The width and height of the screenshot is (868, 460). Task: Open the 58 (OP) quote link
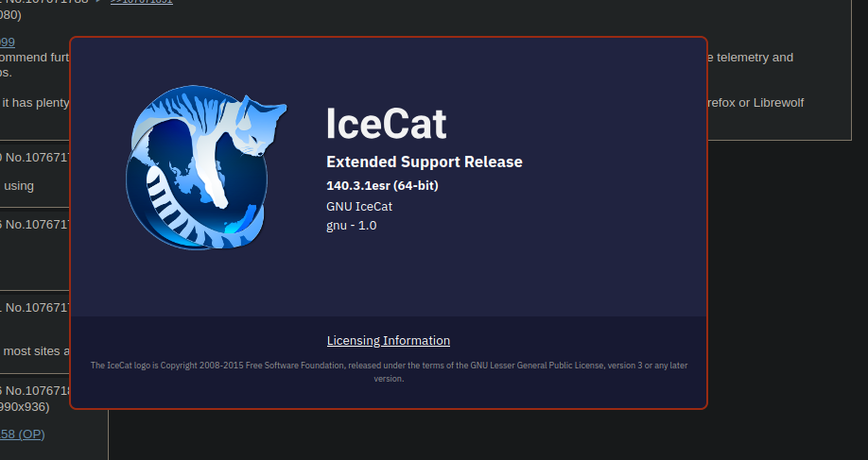(22, 434)
